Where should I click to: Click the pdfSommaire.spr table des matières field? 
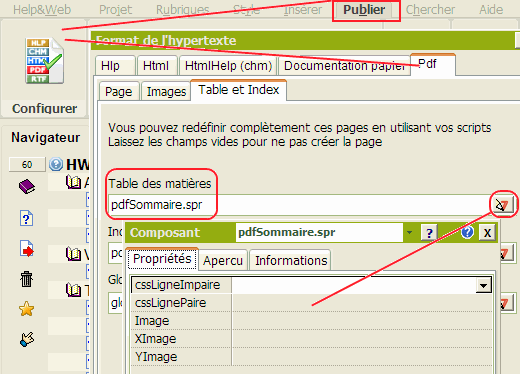[299, 205]
